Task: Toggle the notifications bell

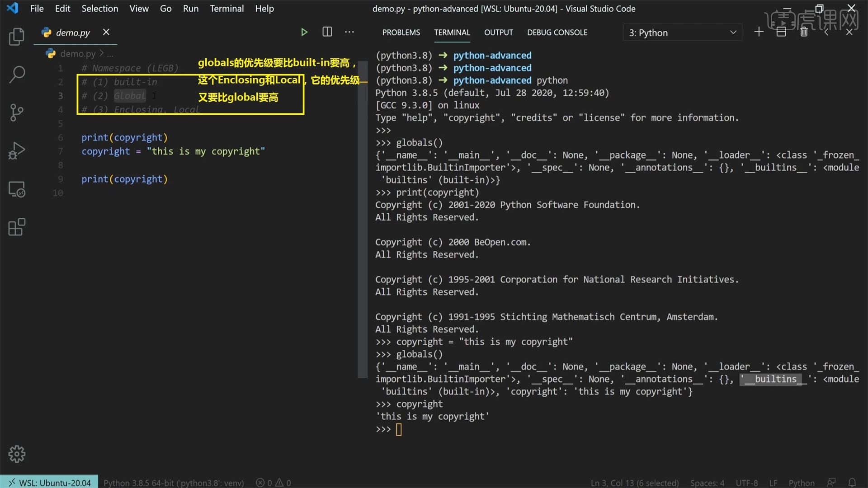Action: (x=853, y=482)
